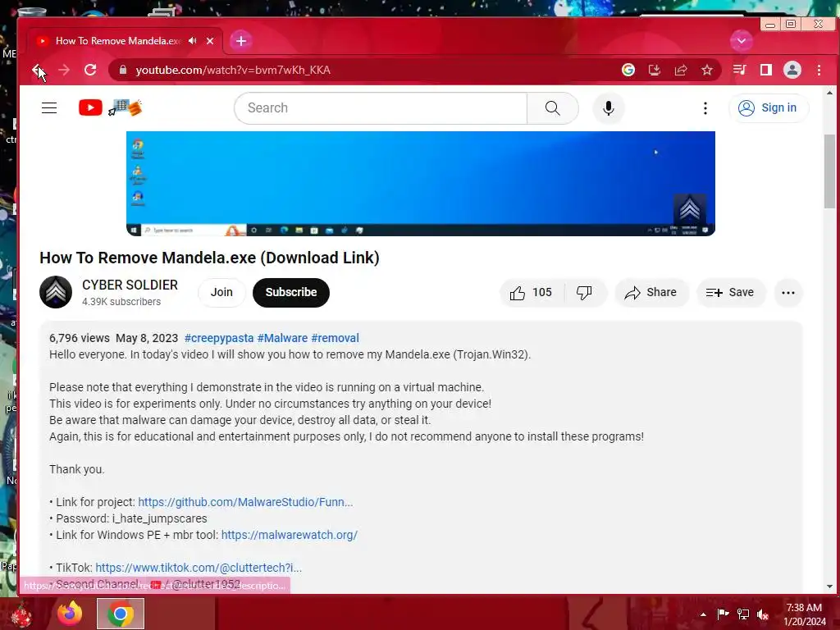This screenshot has height=630, width=840.
Task: Click the page scrollbar thumb
Action: click(829, 171)
